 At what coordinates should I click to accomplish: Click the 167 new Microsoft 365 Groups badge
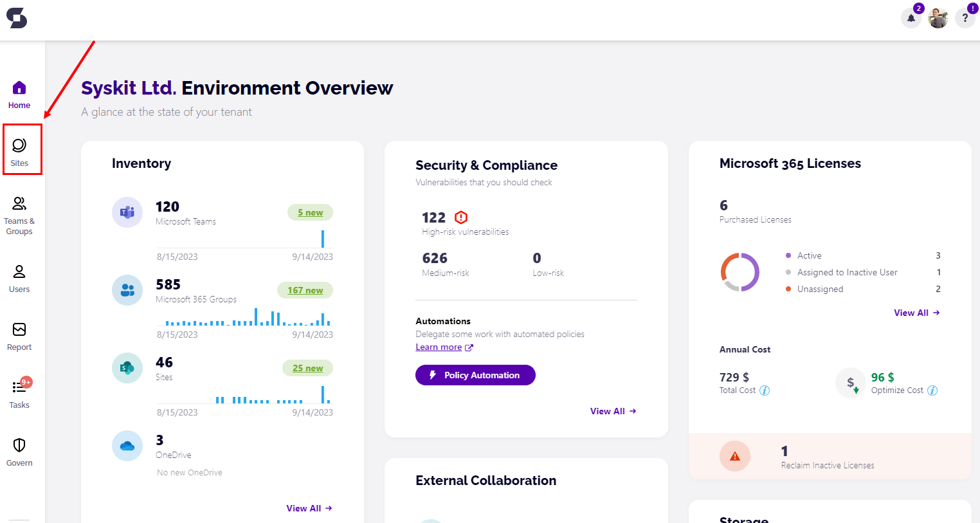coord(305,290)
